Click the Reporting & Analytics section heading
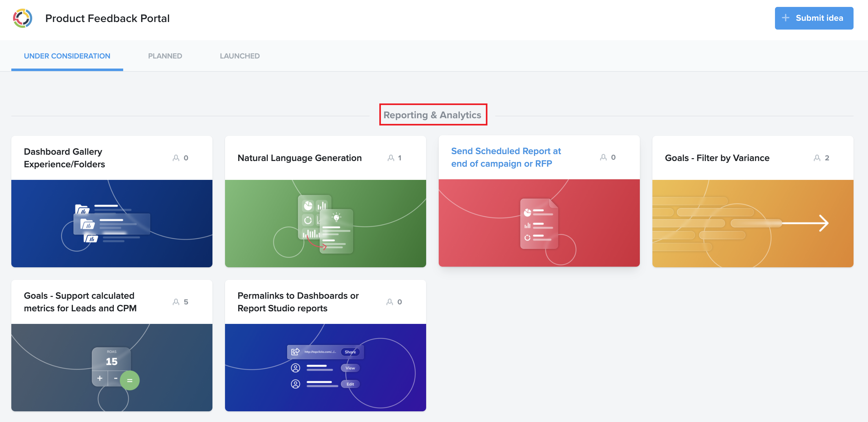The height and width of the screenshot is (422, 868). [x=432, y=115]
